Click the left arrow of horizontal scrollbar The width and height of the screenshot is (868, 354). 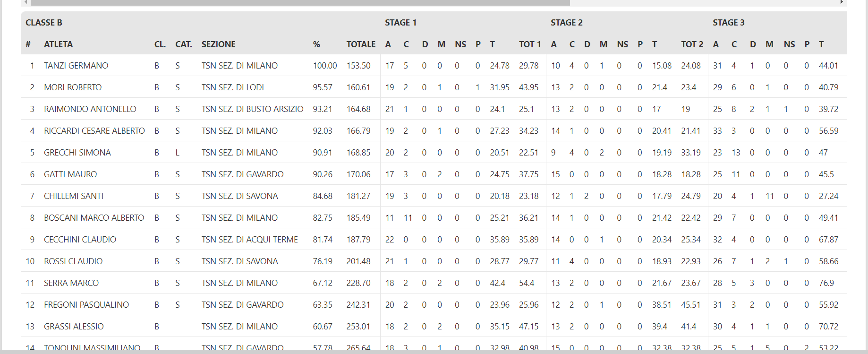coord(26,2)
